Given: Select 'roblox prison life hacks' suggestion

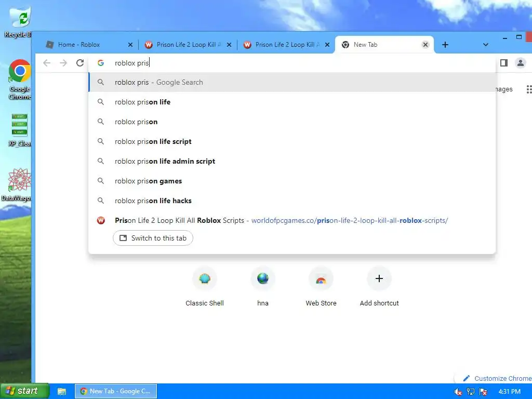Looking at the screenshot, I should 292,200.
